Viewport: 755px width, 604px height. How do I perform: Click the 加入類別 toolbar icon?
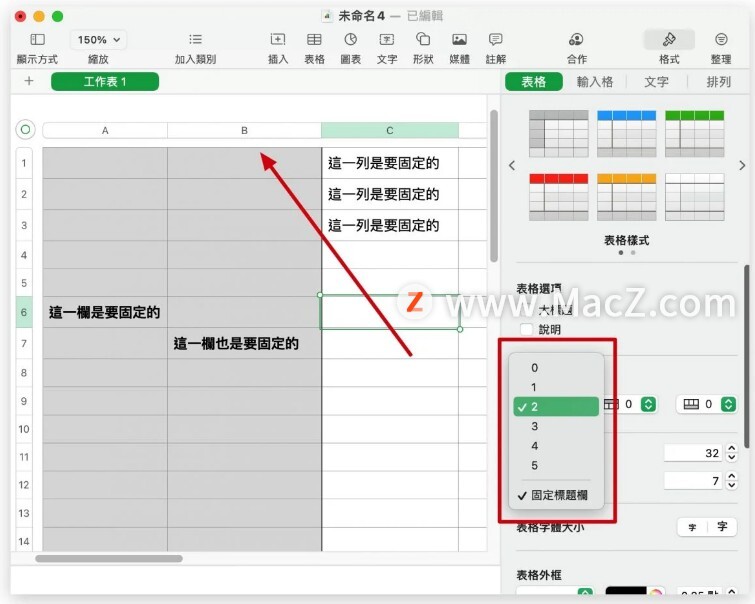click(x=195, y=39)
